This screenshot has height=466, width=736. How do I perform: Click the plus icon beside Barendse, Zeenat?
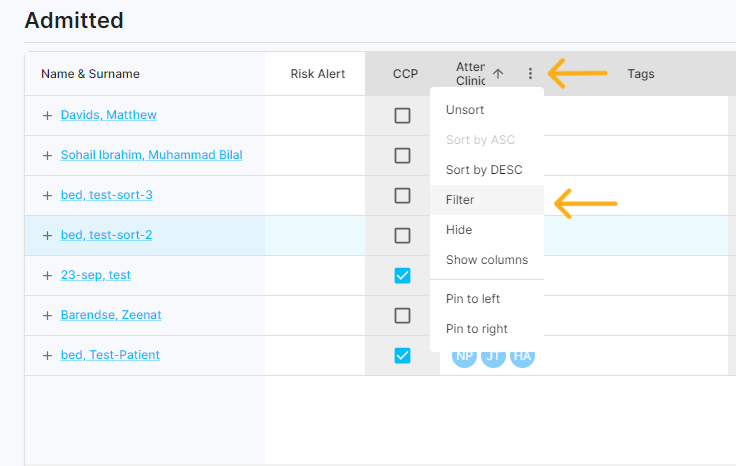click(x=47, y=315)
